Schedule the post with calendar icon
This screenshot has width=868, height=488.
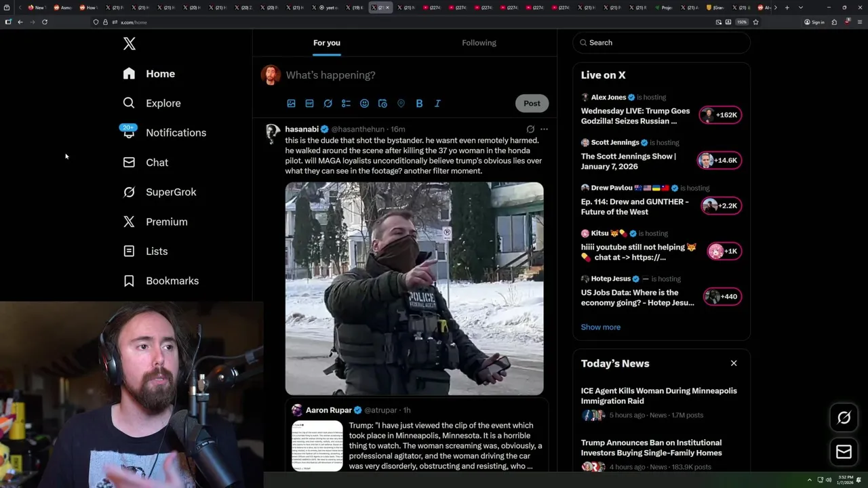pos(382,104)
